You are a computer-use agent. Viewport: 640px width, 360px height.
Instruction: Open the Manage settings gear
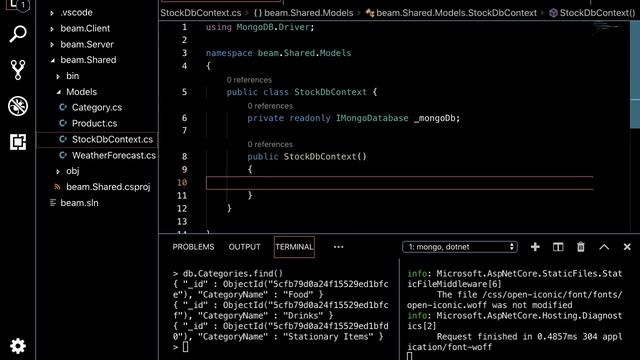click(18, 346)
